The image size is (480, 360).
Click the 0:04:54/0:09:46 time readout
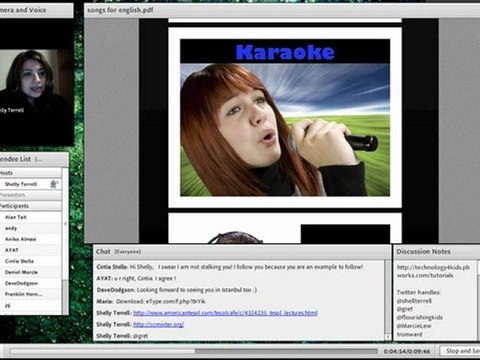point(407,351)
